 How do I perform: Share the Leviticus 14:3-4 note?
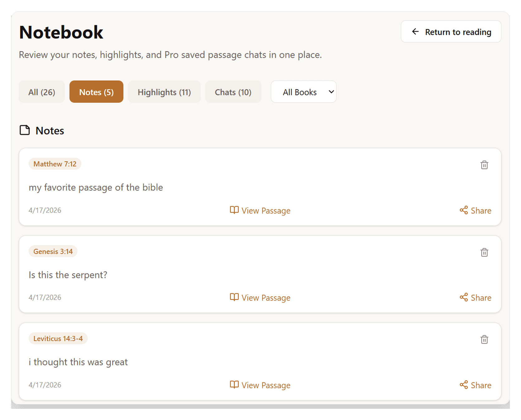(476, 385)
